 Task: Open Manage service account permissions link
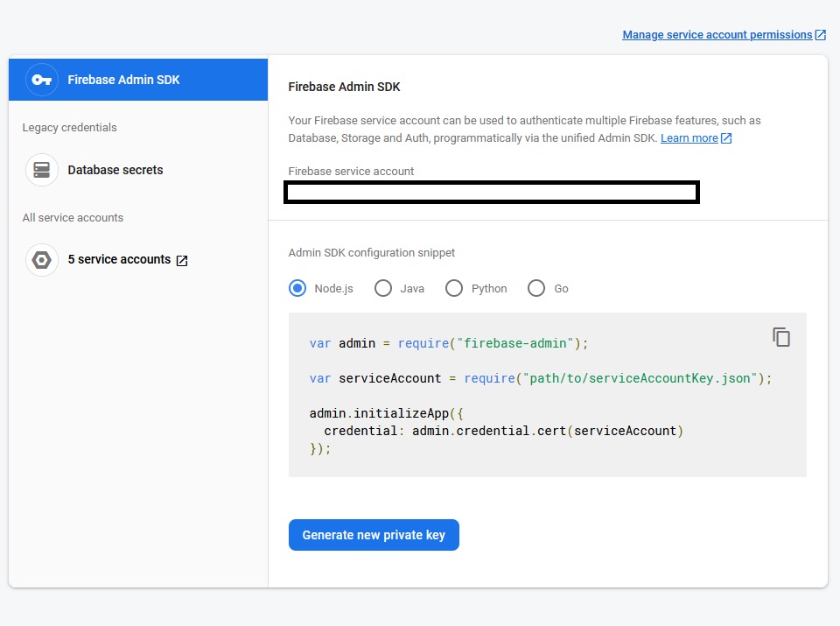[717, 35]
